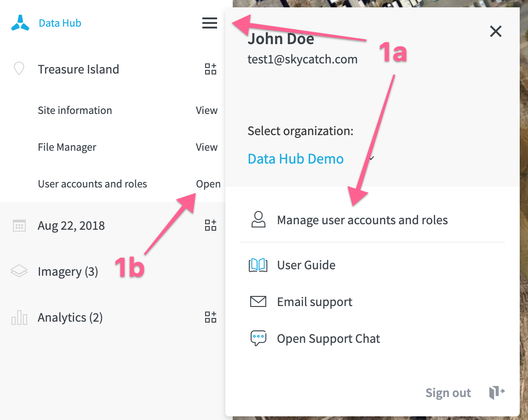The image size is (528, 420).
Task: Open the hamburger menu icon
Action: (209, 23)
